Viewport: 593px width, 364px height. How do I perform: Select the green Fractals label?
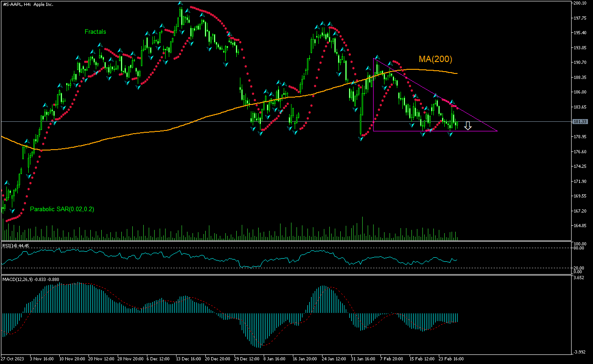(x=95, y=32)
